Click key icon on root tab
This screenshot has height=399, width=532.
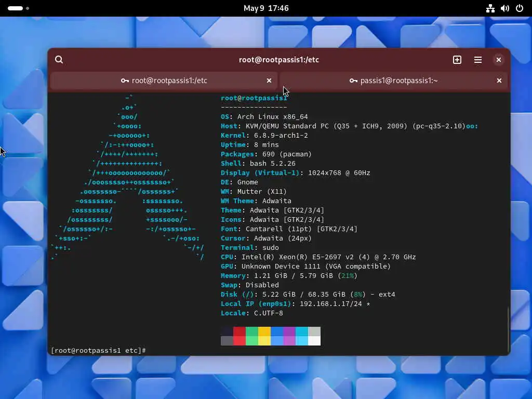coord(125,81)
